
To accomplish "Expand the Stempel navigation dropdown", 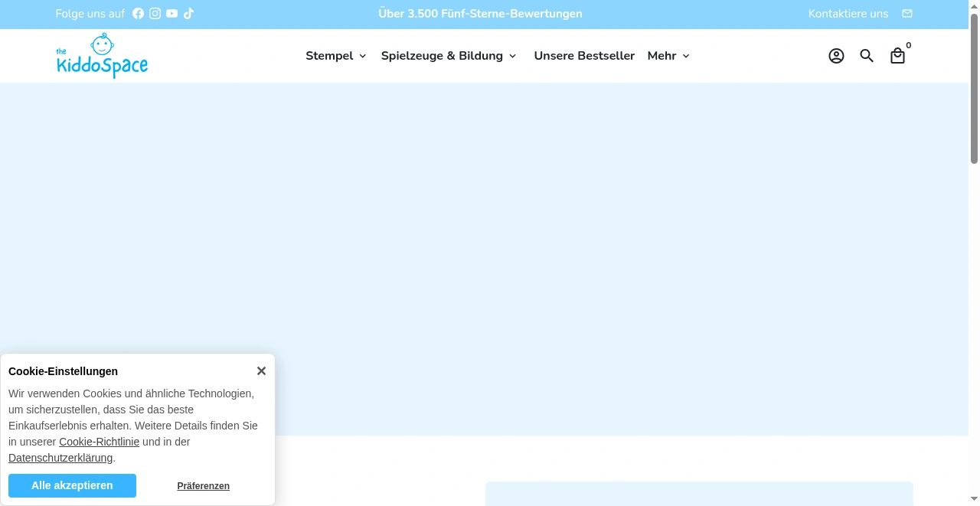I will [335, 55].
